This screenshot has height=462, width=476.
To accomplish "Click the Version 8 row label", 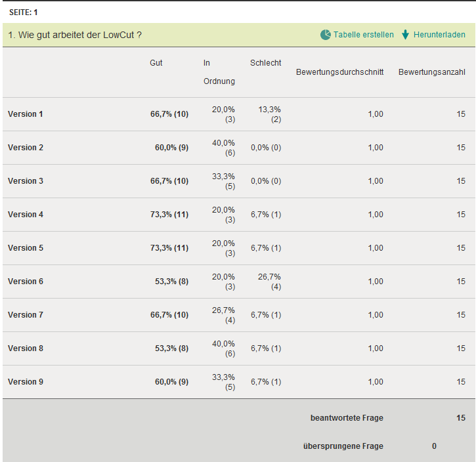I will [x=26, y=348].
